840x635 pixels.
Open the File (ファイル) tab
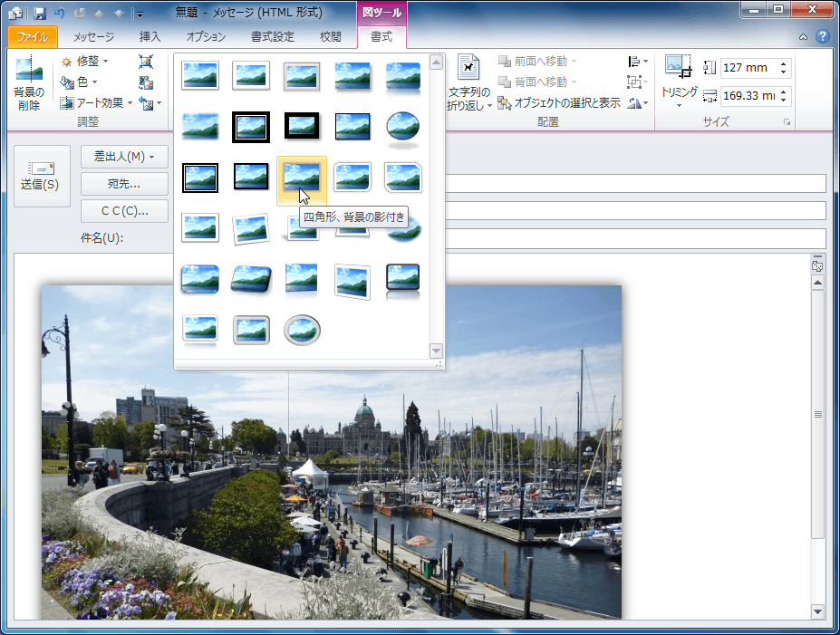coord(33,37)
